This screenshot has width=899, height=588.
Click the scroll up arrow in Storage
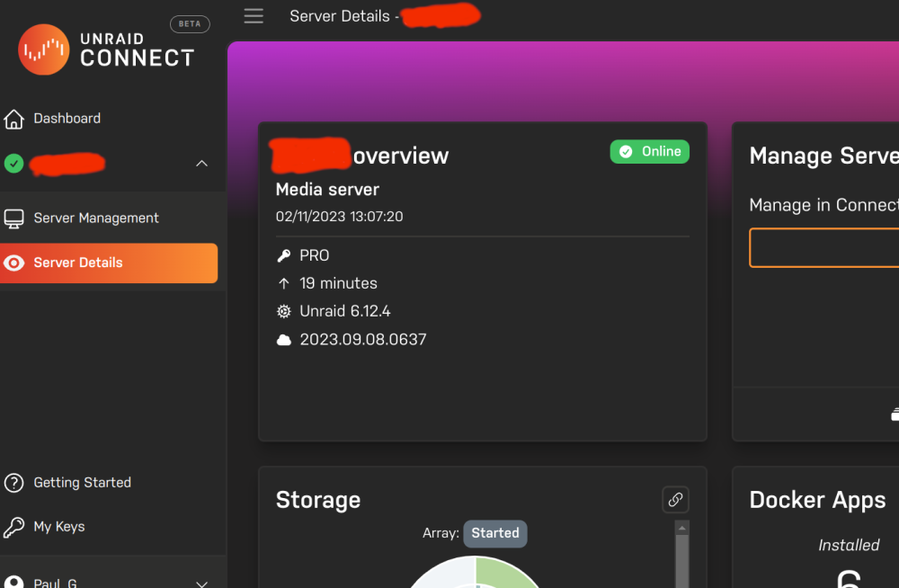pyautogui.click(x=681, y=528)
